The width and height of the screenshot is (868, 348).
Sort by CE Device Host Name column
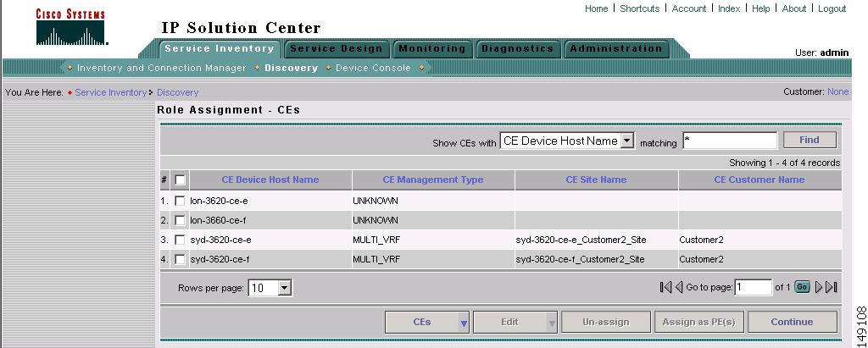point(270,180)
